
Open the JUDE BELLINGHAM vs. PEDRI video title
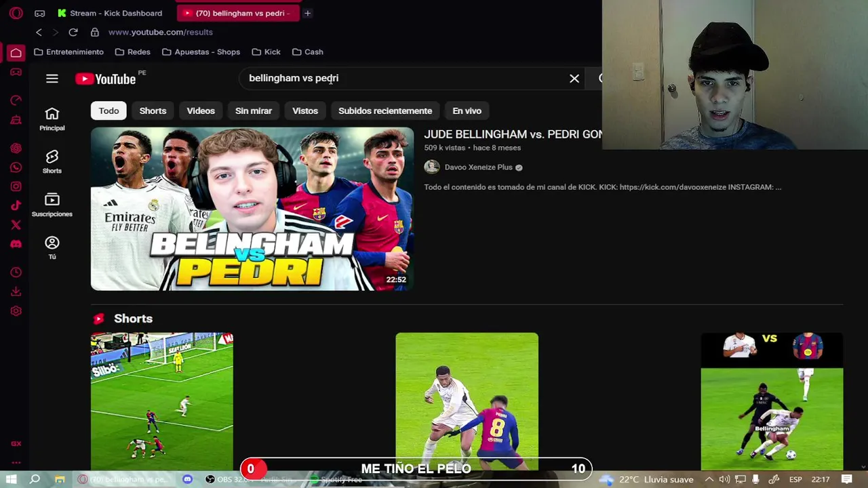513,135
